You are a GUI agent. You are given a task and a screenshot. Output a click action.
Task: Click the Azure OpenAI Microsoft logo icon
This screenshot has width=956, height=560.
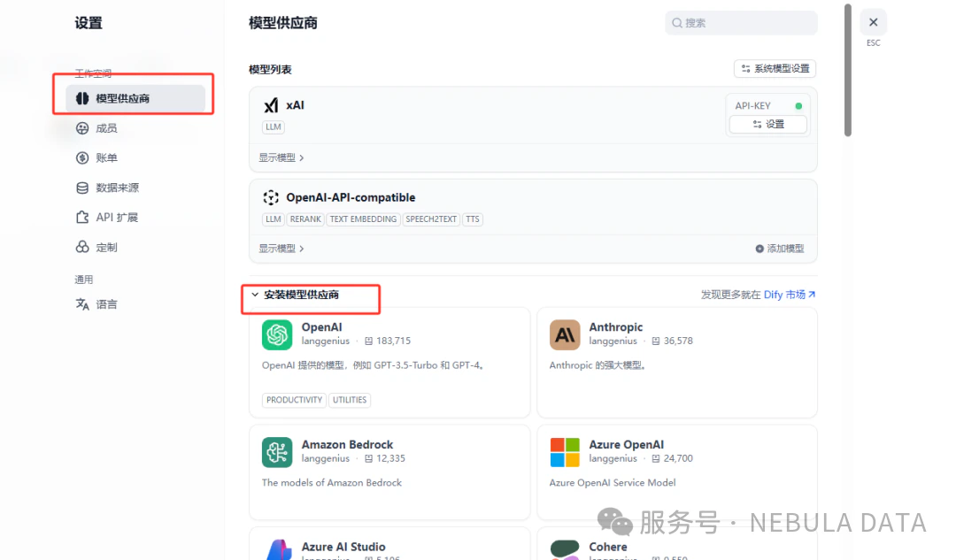click(565, 452)
